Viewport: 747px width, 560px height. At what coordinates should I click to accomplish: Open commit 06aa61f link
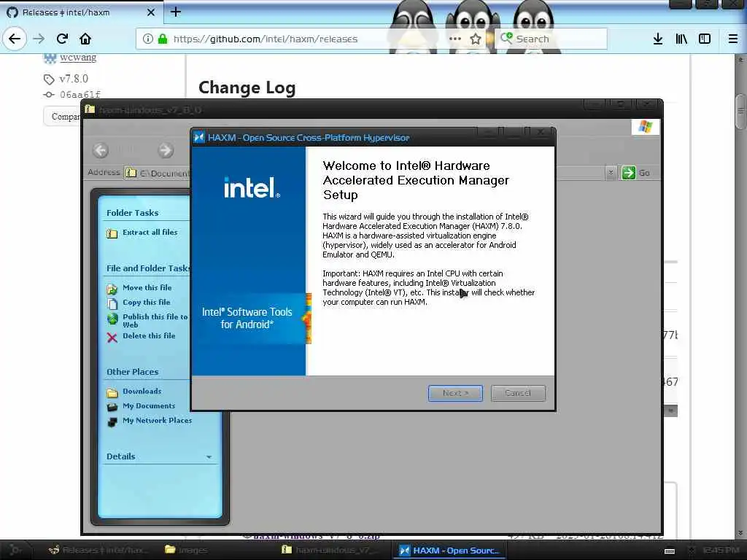[x=80, y=94]
